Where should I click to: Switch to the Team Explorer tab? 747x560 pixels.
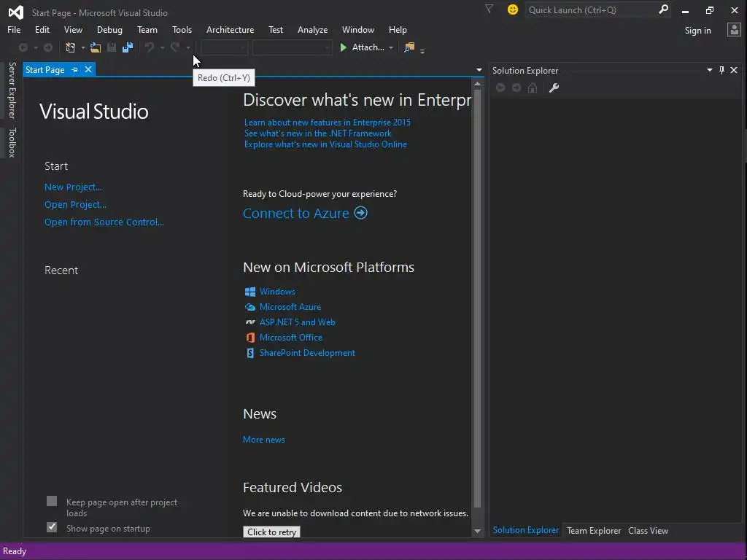pyautogui.click(x=594, y=531)
